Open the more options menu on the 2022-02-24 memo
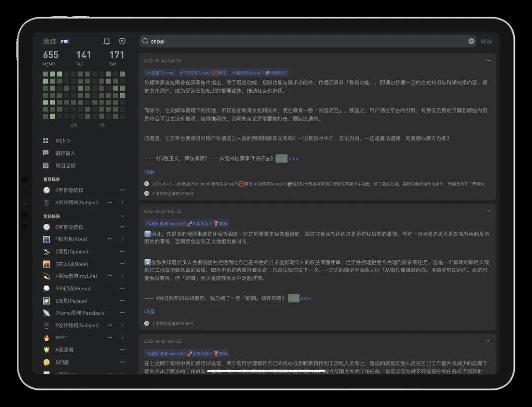 488,60
